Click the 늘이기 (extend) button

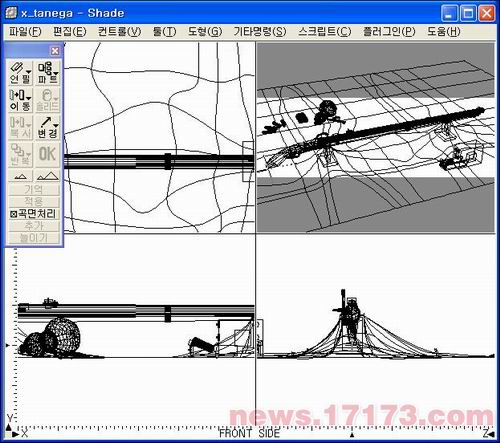[33, 238]
